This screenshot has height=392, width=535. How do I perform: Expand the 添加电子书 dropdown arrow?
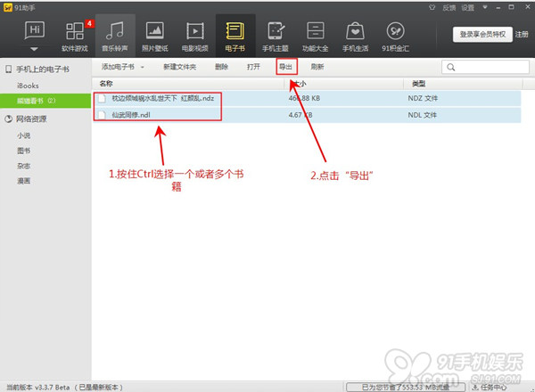(143, 67)
